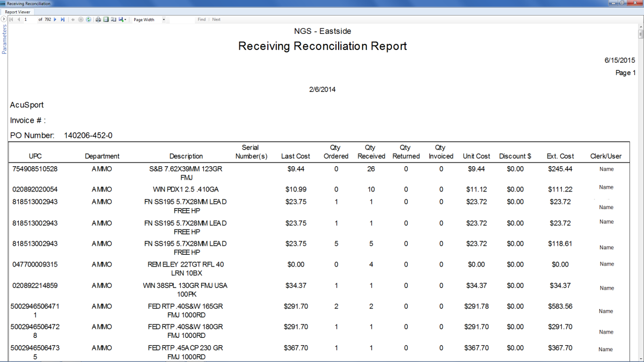Switch to print layout view
Image resolution: width=644 pixels, height=362 pixels.
click(106, 19)
